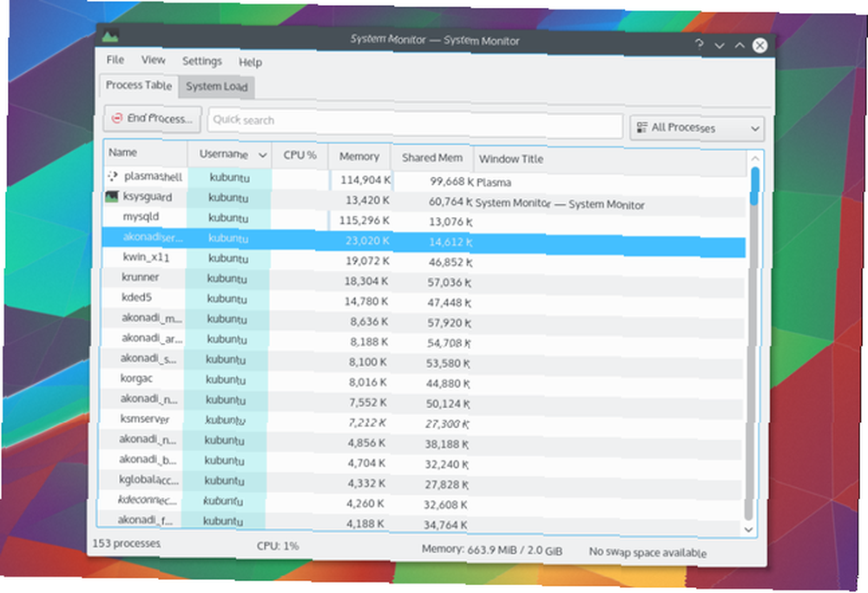The height and width of the screenshot is (593, 868).
Task: Minimize the System Monitor window
Action: point(719,45)
